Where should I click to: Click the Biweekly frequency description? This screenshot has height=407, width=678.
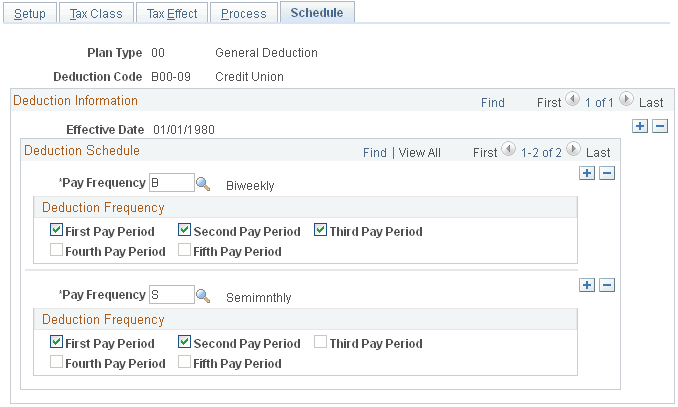[x=250, y=186]
